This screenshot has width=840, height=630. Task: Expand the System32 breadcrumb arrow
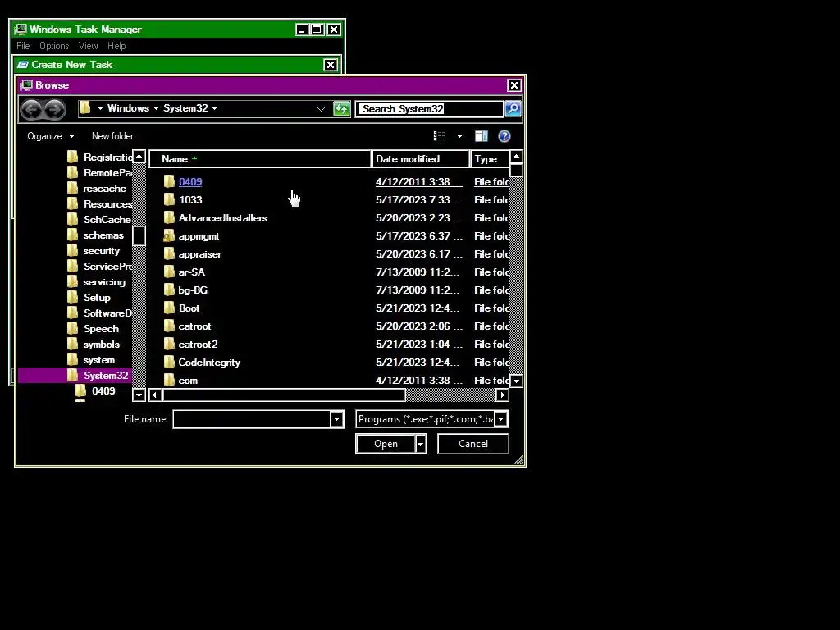point(214,109)
